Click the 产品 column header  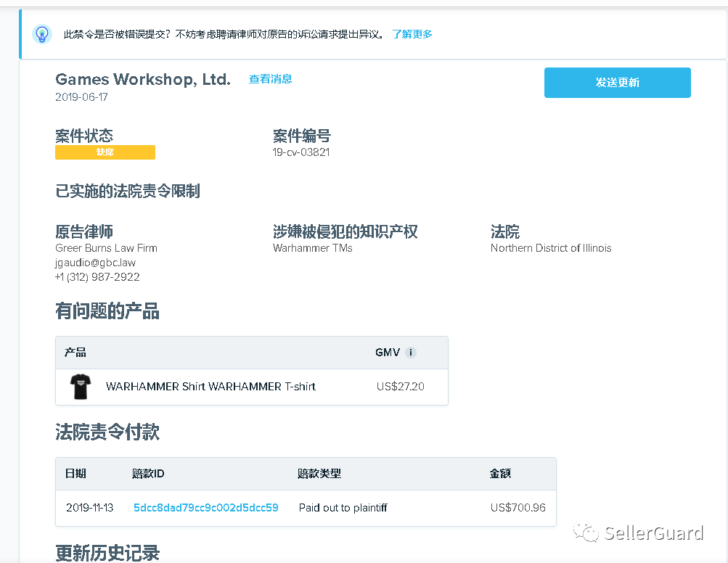(x=75, y=353)
